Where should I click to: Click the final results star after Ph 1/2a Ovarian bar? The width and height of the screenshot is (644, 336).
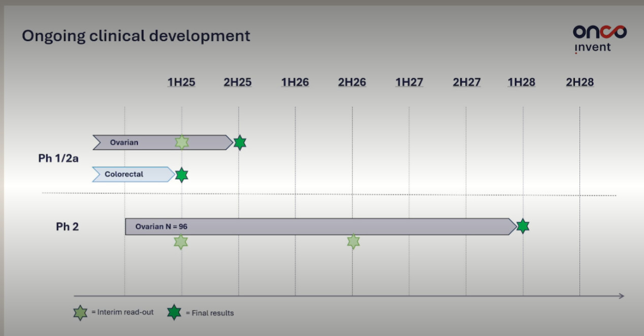click(240, 143)
